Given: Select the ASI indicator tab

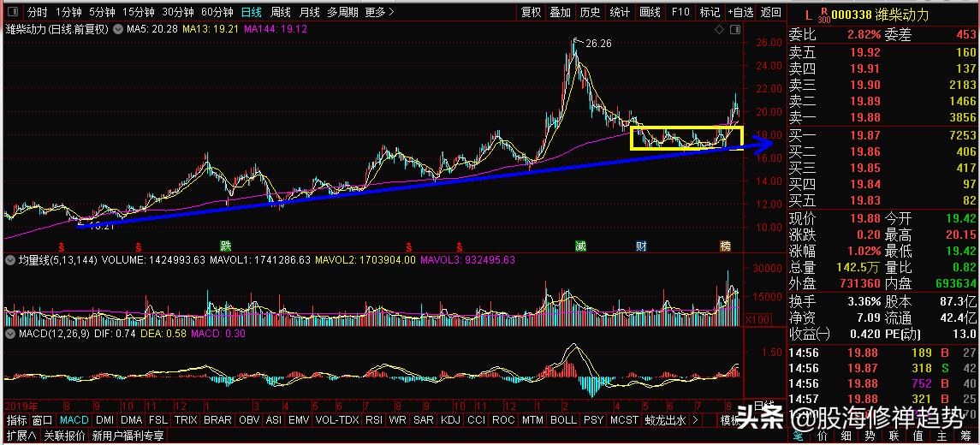Looking at the screenshot, I should click(x=273, y=420).
